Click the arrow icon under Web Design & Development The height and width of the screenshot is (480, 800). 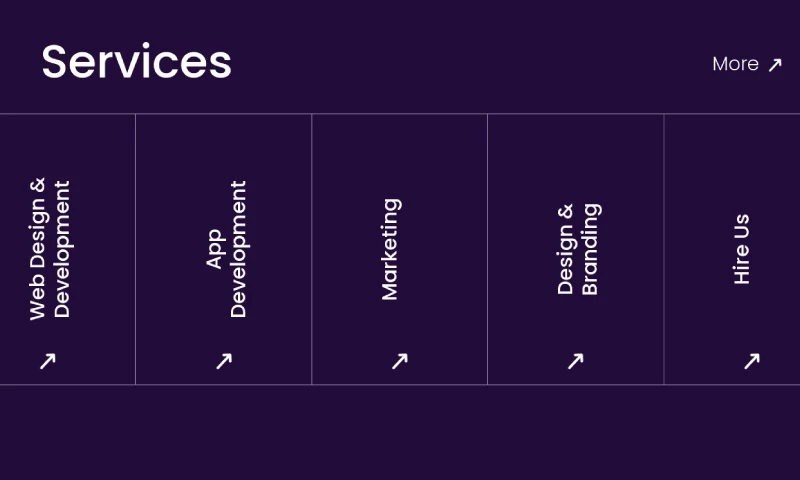tap(47, 361)
